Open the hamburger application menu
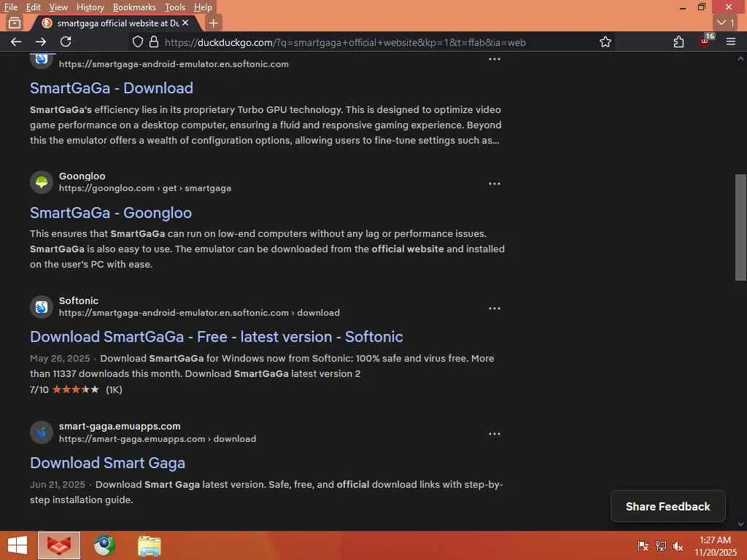 [731, 42]
